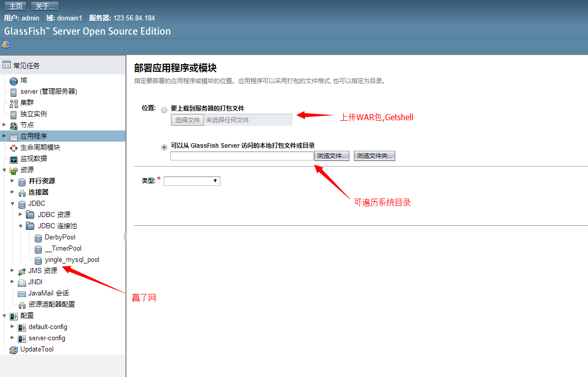
Task: Click the UpdateTool icon
Action: point(14,350)
